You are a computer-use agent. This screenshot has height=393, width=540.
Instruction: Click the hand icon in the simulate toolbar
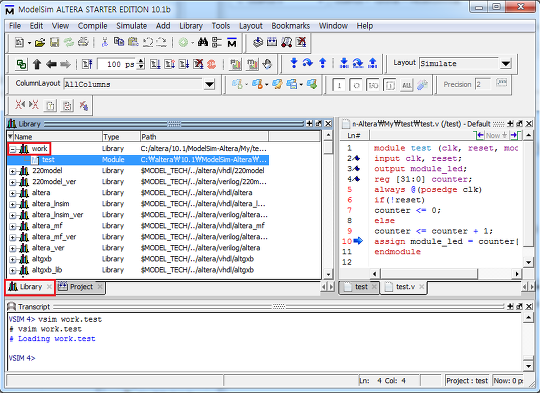coord(267,64)
